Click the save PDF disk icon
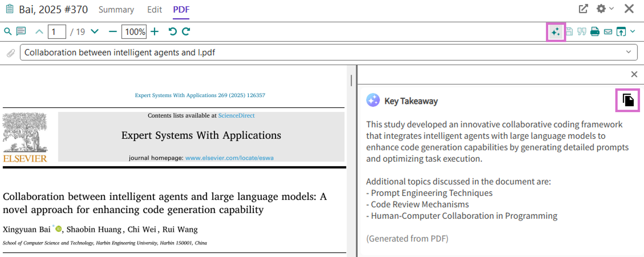644x257 pixels. click(569, 32)
